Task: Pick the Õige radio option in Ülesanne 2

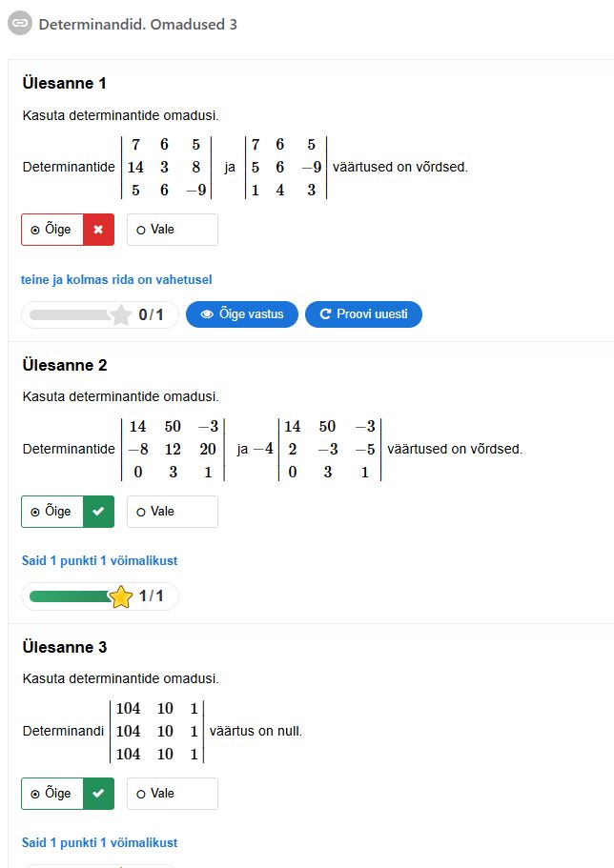Action: point(52,512)
